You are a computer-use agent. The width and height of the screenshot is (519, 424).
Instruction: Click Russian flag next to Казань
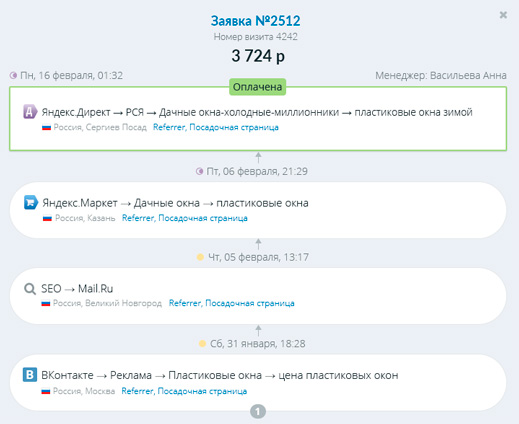tap(47, 218)
